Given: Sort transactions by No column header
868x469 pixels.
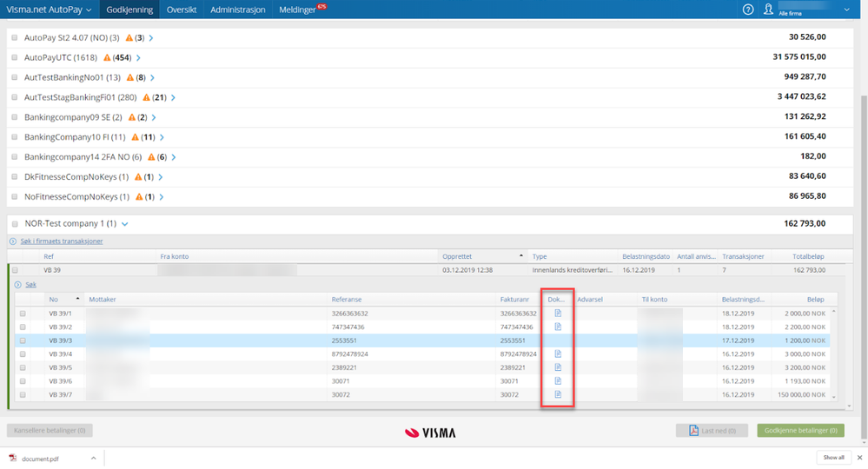Looking at the screenshot, I should click(63, 300).
